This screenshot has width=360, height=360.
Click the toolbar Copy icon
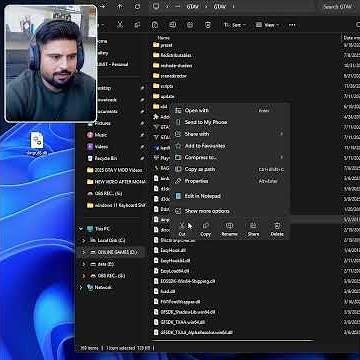137,25
